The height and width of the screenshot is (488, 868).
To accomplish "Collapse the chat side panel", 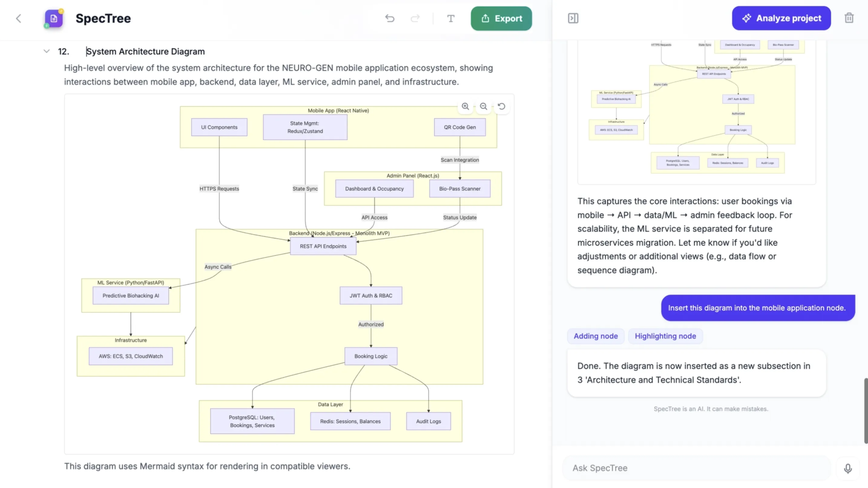I will [573, 18].
